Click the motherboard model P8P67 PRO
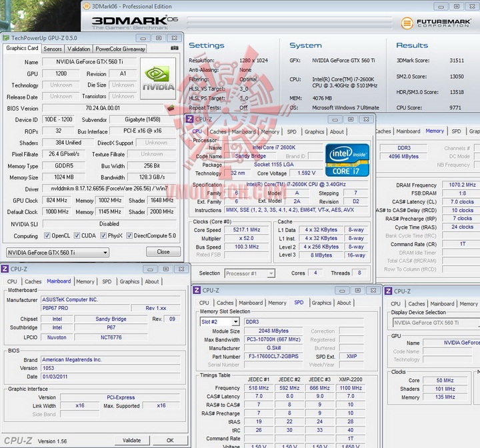This screenshot has width=480, height=448. [85, 308]
